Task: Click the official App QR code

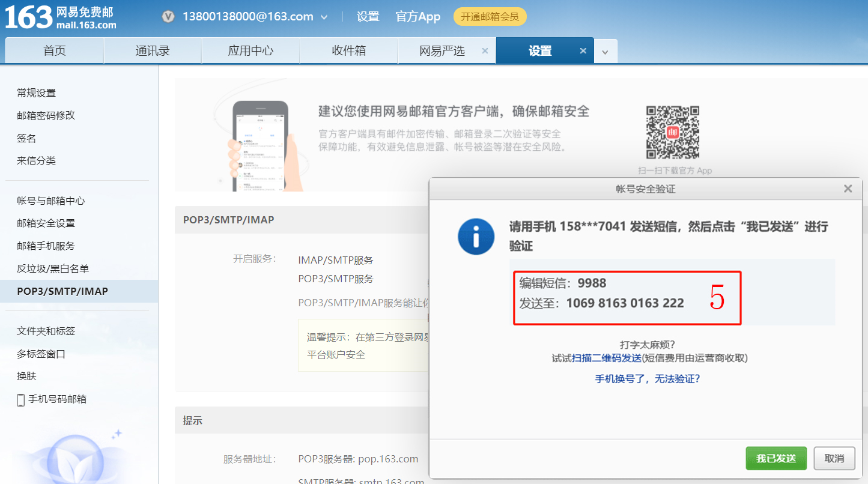Action: tap(673, 132)
